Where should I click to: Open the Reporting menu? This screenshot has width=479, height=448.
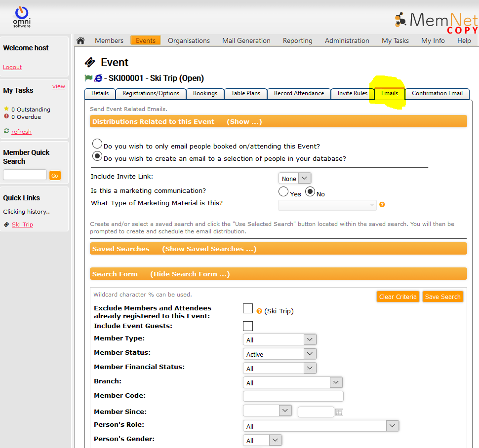click(297, 40)
